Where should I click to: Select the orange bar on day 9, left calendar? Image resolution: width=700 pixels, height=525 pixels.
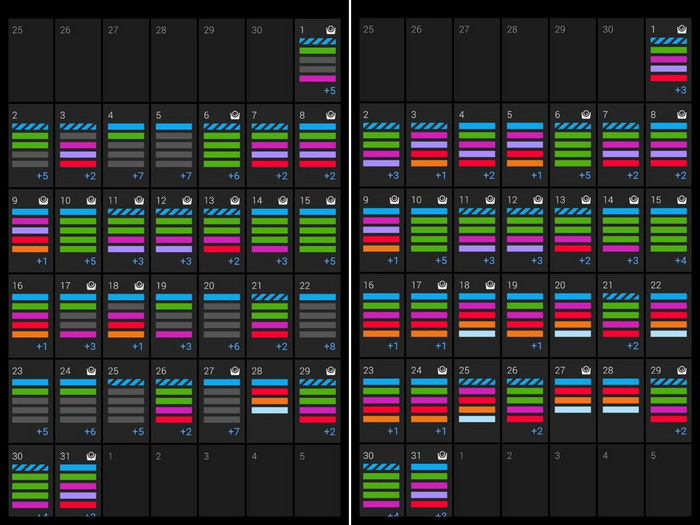click(x=30, y=249)
